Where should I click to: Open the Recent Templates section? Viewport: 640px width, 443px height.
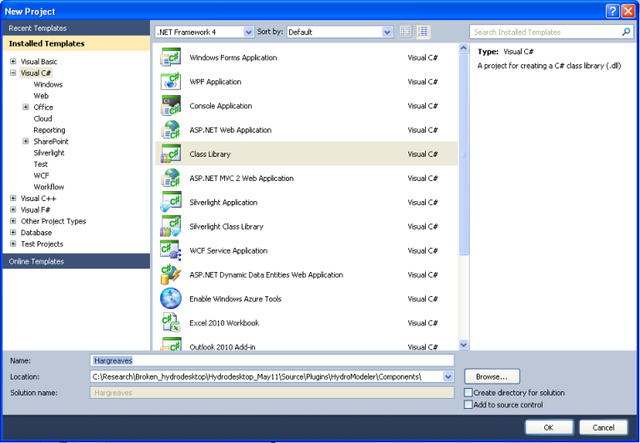tap(76, 28)
